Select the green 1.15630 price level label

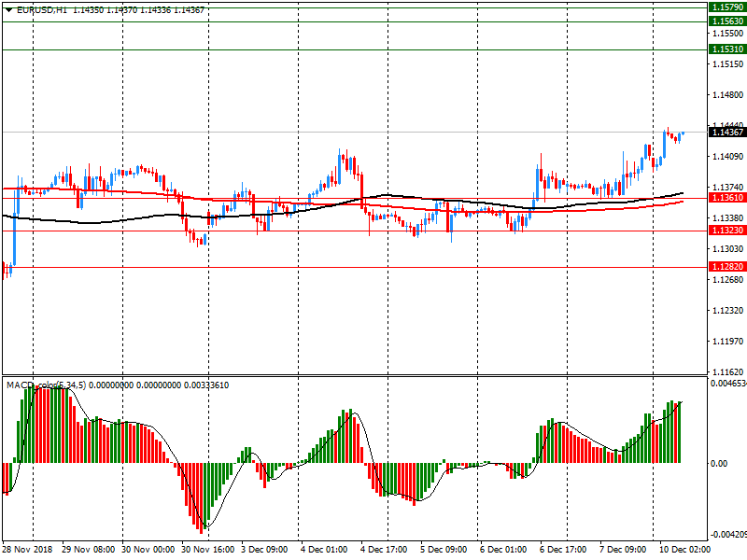point(726,21)
